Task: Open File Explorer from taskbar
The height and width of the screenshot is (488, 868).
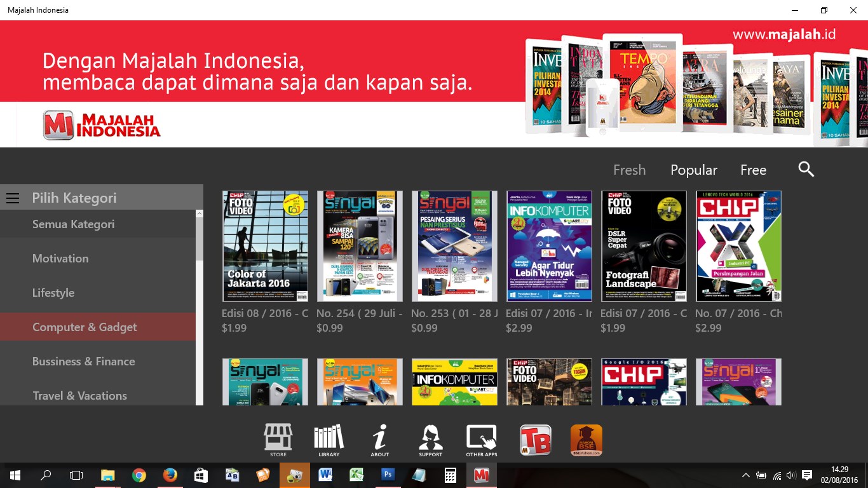Action: click(x=108, y=475)
